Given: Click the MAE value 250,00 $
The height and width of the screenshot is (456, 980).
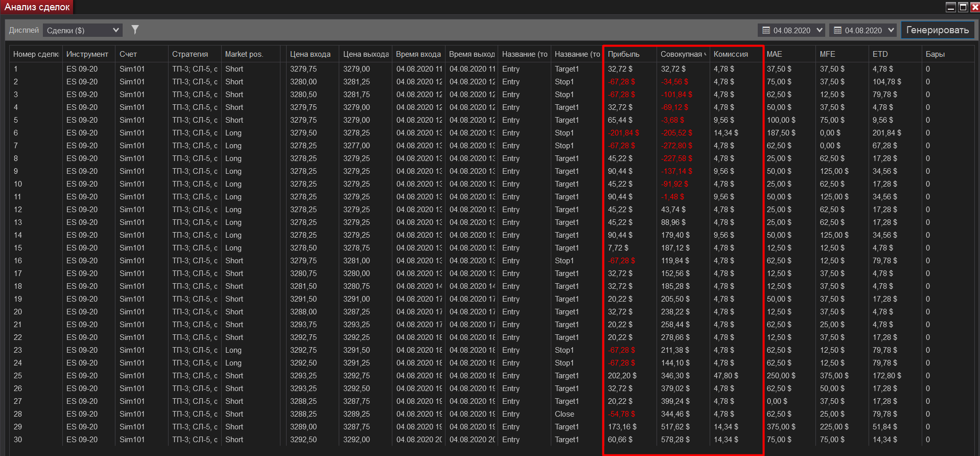Looking at the screenshot, I should click(781, 376).
